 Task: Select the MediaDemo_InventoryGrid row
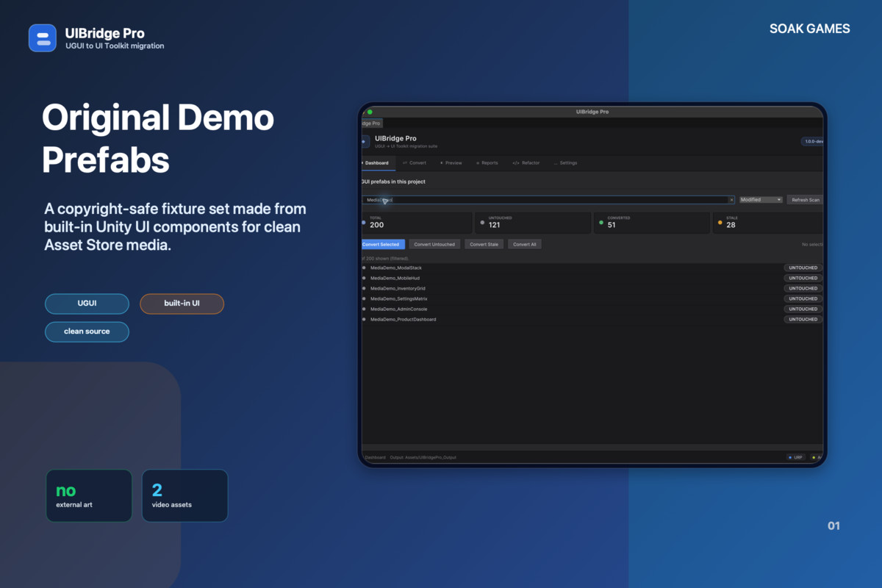coord(592,288)
